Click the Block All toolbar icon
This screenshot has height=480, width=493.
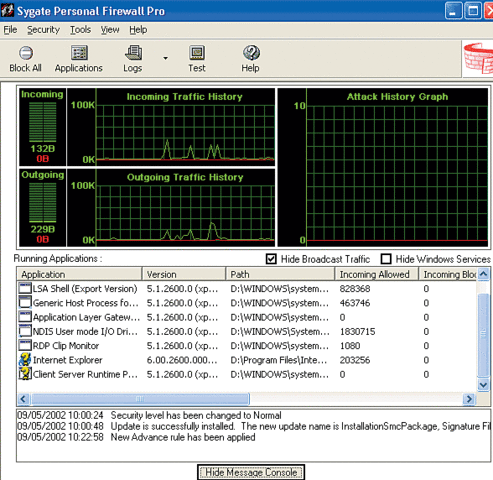point(26,53)
